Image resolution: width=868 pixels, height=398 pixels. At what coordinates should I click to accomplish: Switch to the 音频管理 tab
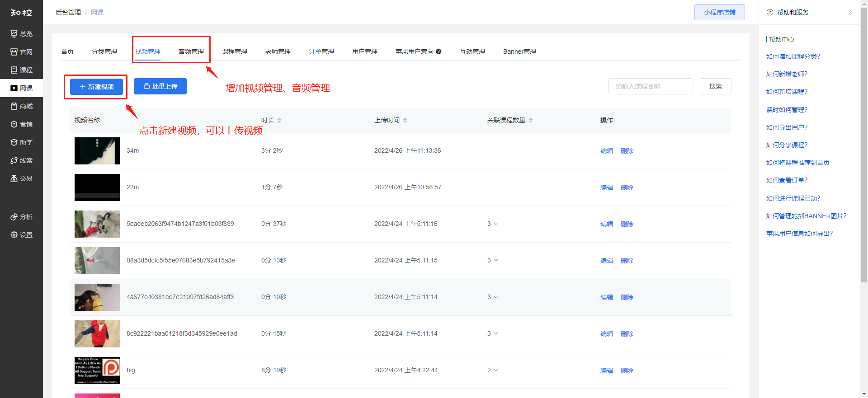coord(191,52)
